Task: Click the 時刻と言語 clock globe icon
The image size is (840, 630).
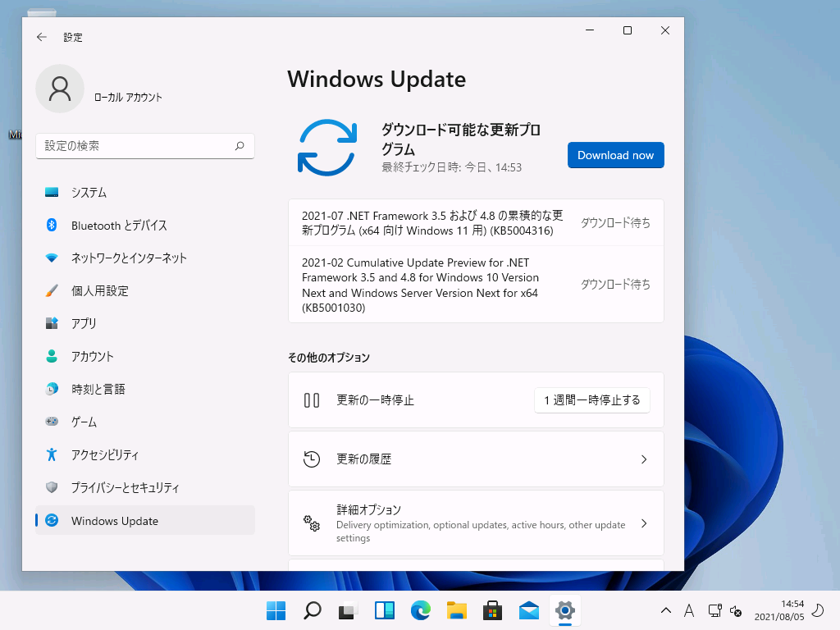Action: pos(52,389)
